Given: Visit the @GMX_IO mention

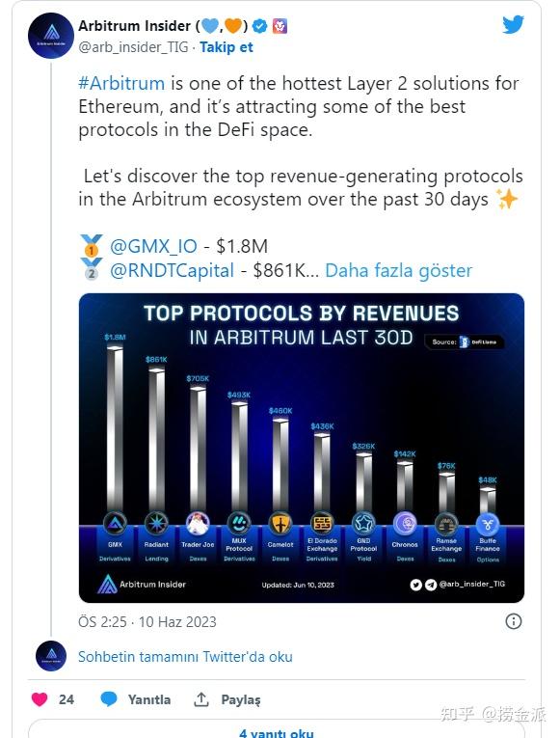Looking at the screenshot, I should coord(153,246).
